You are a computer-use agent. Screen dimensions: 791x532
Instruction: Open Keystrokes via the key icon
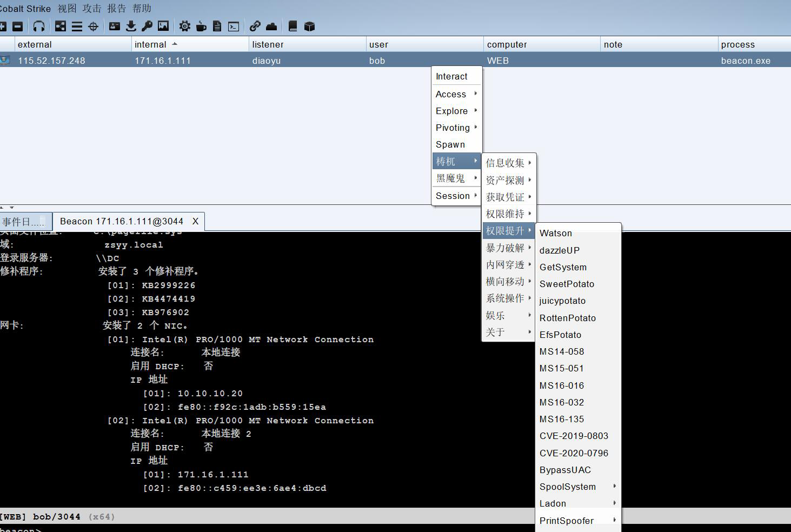coord(147,26)
